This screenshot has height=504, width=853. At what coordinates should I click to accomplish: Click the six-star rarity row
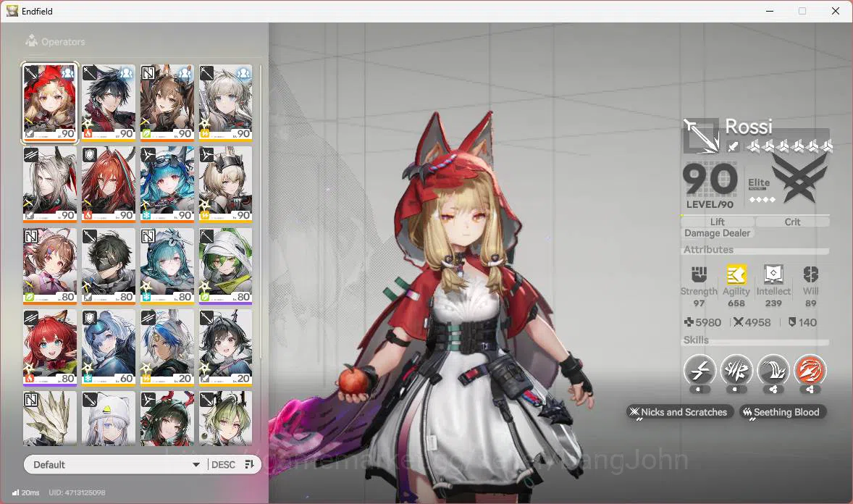(x=789, y=146)
